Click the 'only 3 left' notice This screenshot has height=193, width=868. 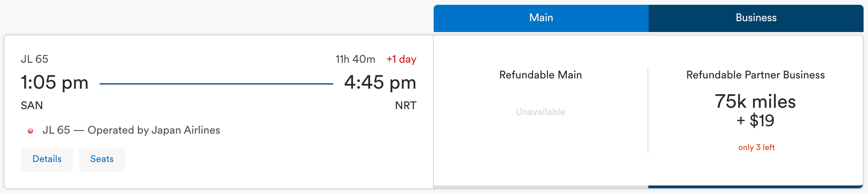756,147
